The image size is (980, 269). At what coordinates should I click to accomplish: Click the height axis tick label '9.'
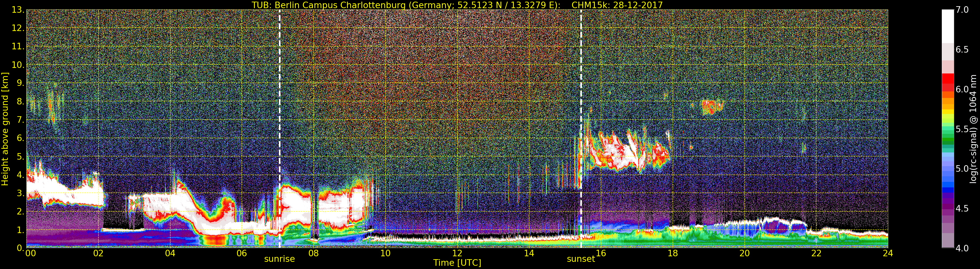click(x=20, y=83)
